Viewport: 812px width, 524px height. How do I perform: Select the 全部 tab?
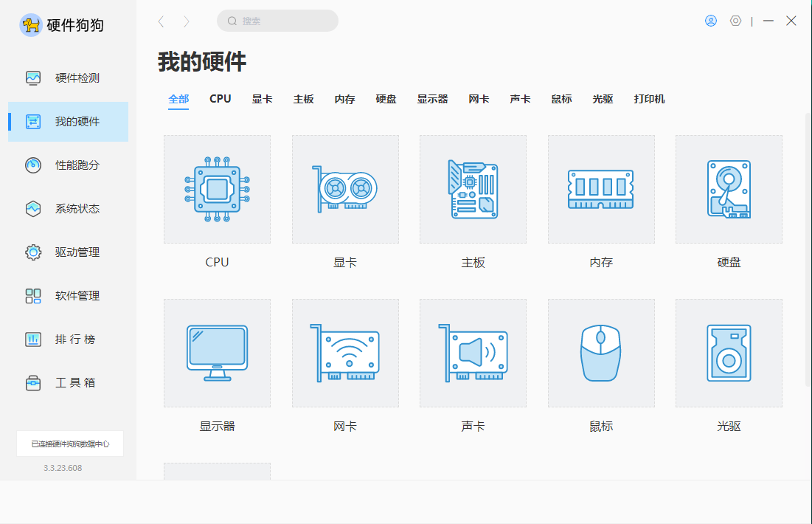(178, 99)
